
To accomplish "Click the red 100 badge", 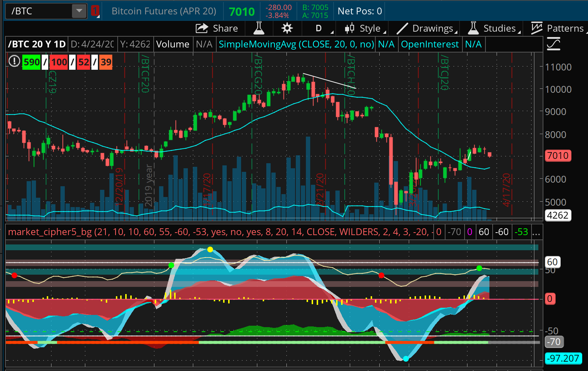I will click(x=59, y=62).
